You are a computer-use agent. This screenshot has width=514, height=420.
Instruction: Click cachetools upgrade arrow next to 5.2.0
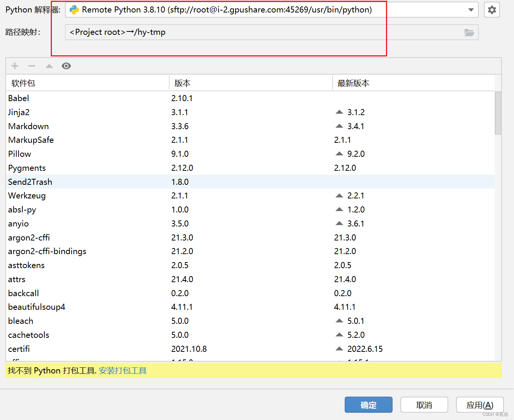(x=339, y=335)
